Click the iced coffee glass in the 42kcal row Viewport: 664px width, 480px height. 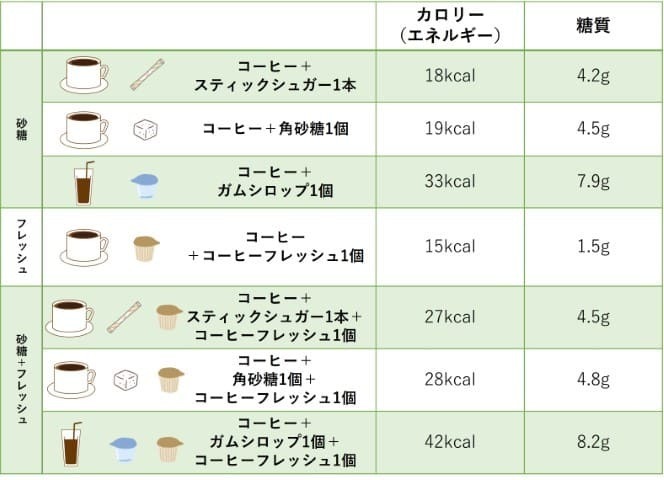(x=72, y=443)
